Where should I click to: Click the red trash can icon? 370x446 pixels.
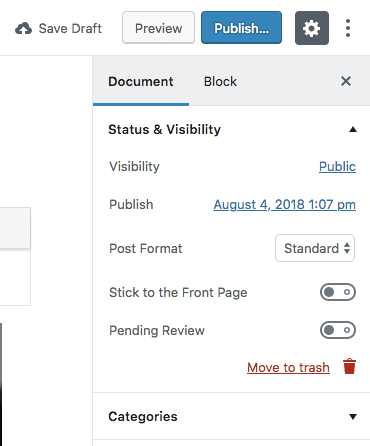click(x=349, y=366)
